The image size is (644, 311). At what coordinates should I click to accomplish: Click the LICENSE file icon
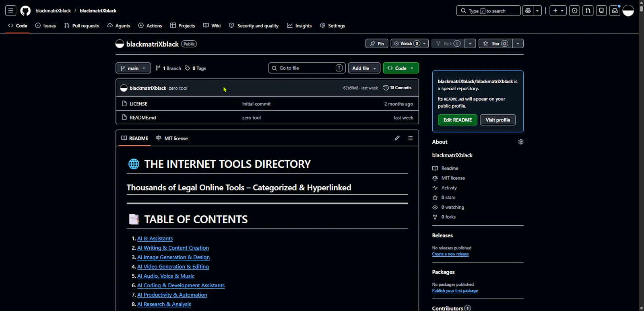click(124, 104)
